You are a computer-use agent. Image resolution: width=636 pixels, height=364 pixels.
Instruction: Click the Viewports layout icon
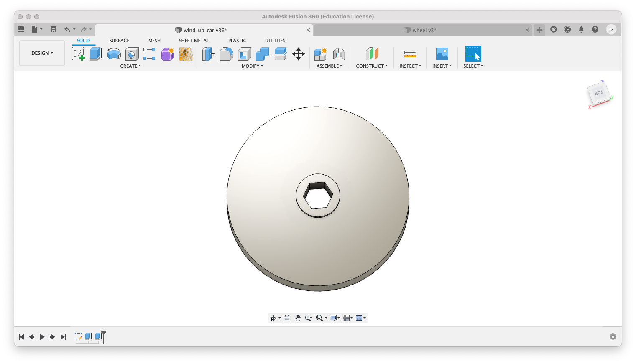(359, 318)
